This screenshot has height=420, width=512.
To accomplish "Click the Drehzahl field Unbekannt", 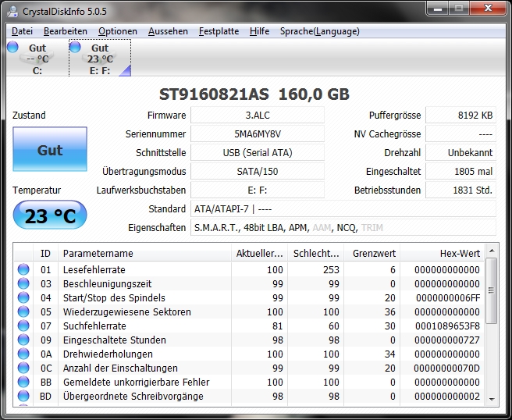I will (x=460, y=152).
